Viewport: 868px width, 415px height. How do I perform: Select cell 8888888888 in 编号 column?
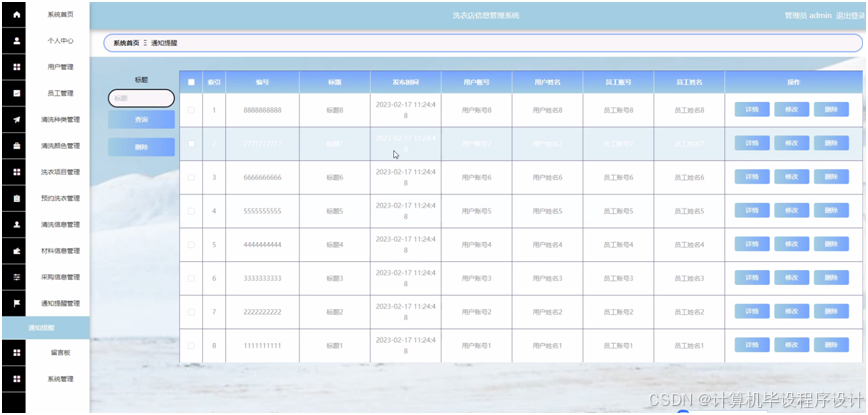pos(262,110)
